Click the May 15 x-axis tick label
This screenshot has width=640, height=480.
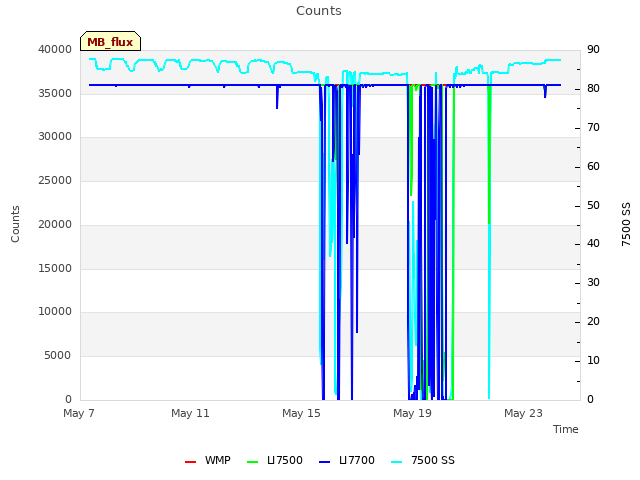[301, 413]
